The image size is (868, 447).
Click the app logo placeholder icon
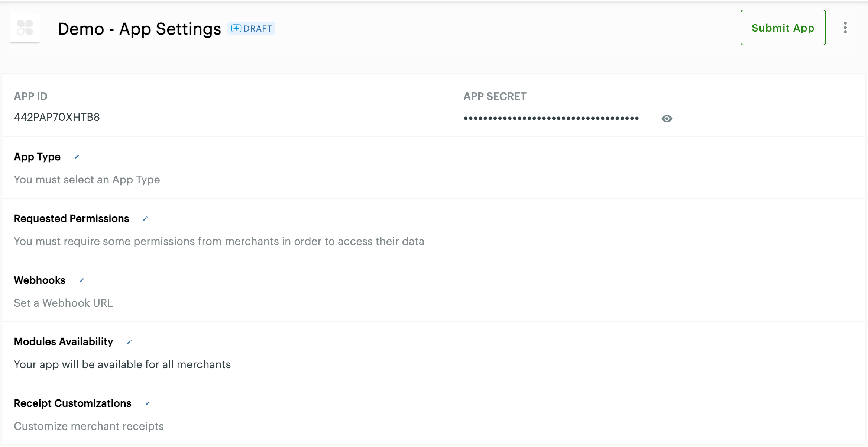click(x=25, y=28)
